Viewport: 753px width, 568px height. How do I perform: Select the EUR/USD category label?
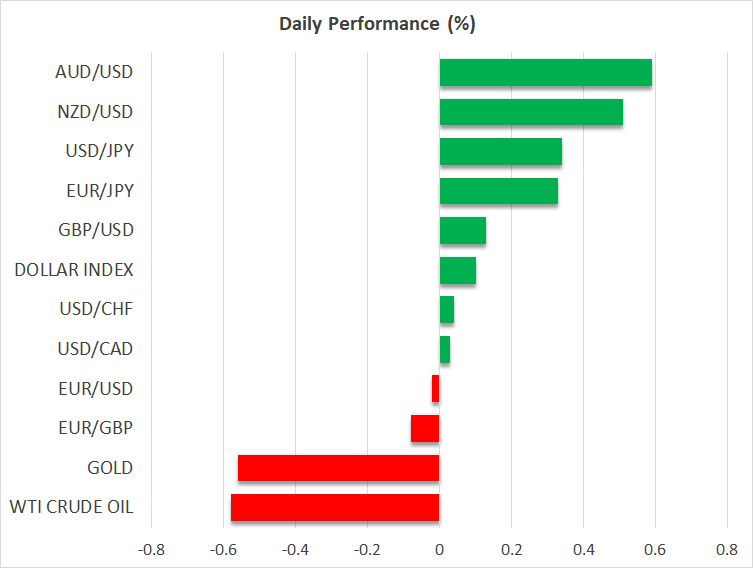click(x=95, y=389)
